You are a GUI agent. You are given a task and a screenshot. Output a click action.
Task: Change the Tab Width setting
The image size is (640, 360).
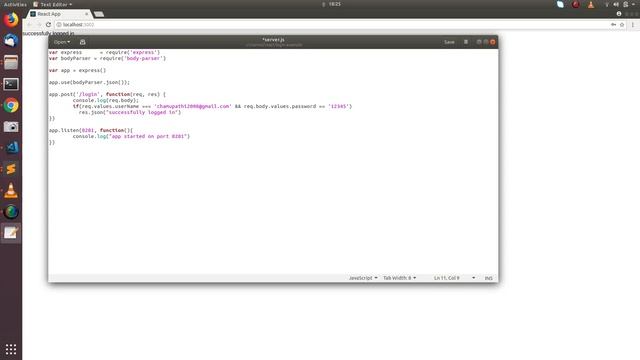(399, 278)
